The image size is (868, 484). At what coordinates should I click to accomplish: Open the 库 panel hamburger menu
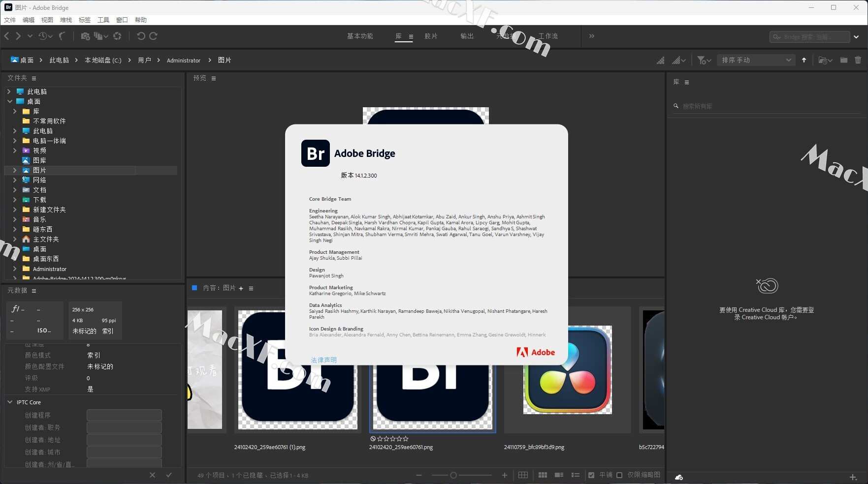(x=687, y=82)
